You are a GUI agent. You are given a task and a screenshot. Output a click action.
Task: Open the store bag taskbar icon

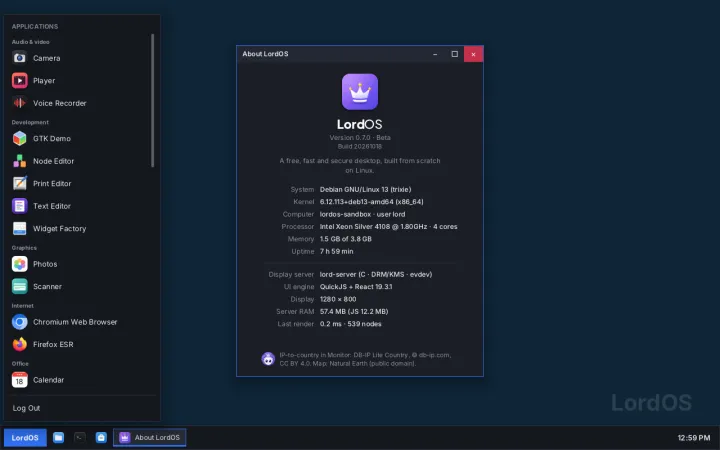coord(101,438)
